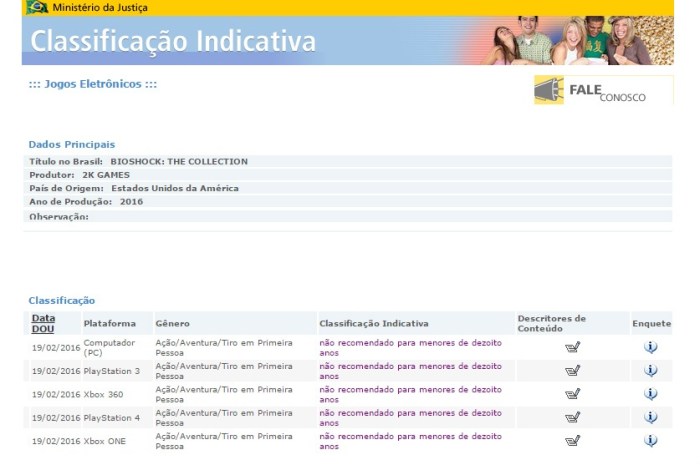This screenshot has height=465, width=700.
Task: Open rating link for Computador (PC) row
Action: 410,348
